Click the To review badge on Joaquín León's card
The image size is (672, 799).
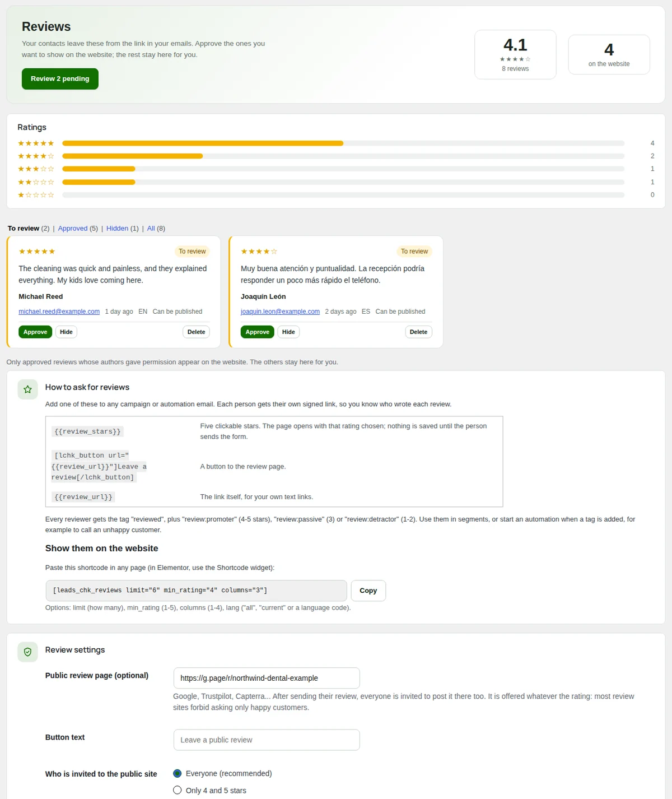point(414,252)
